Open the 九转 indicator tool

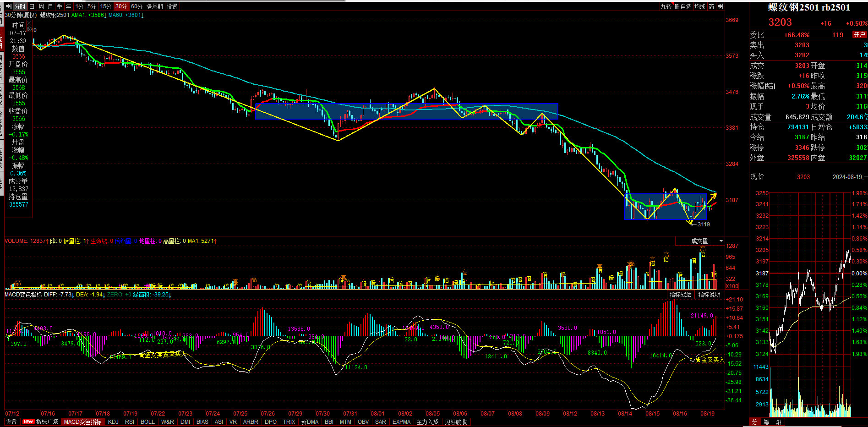pyautogui.click(x=666, y=6)
